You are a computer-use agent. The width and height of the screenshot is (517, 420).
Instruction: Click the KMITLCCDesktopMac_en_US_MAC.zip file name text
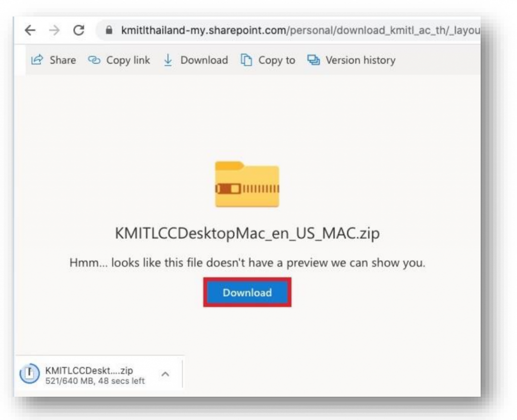pos(247,235)
